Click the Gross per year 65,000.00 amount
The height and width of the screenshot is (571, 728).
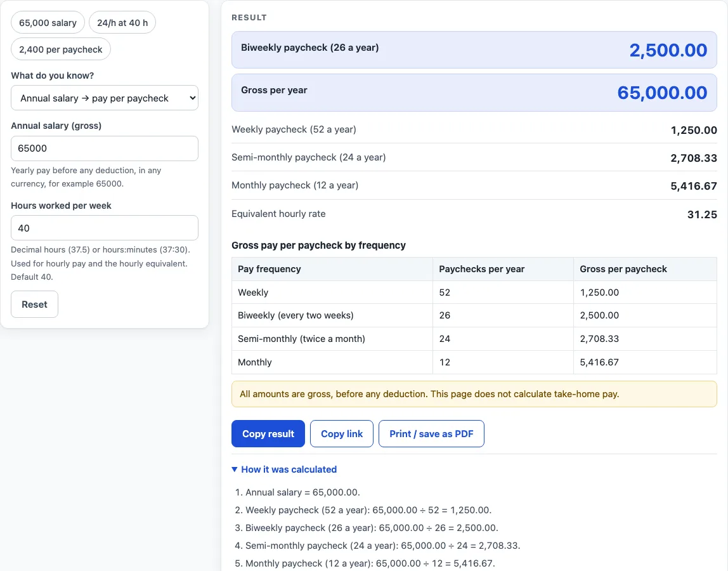662,93
